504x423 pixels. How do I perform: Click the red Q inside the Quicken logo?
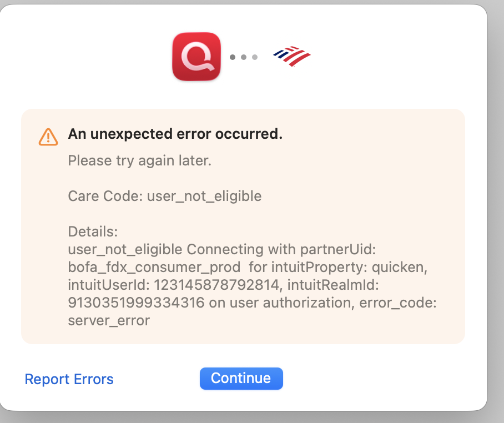[x=196, y=56]
